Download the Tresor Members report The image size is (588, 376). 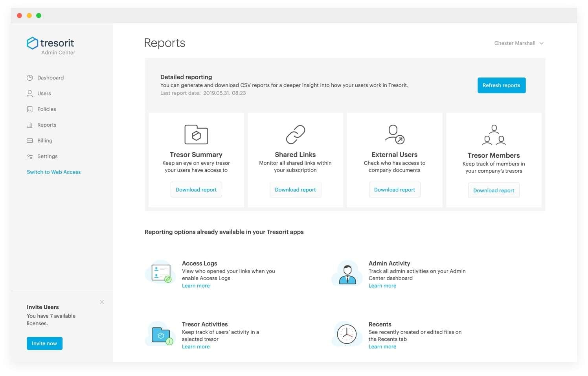(x=494, y=190)
